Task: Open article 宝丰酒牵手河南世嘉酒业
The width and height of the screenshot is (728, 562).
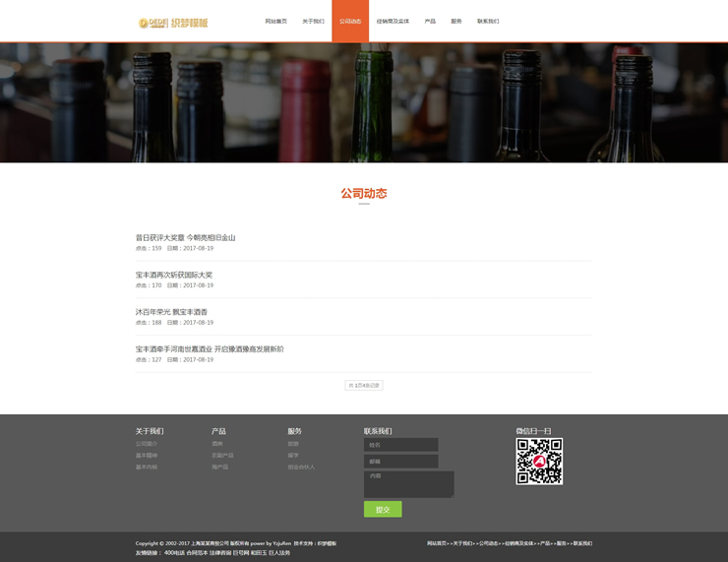Action: pyautogui.click(x=210, y=349)
